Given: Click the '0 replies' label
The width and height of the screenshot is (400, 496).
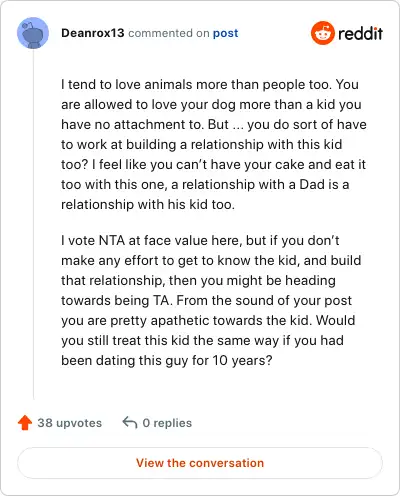Looking at the screenshot, I should click(x=167, y=423).
